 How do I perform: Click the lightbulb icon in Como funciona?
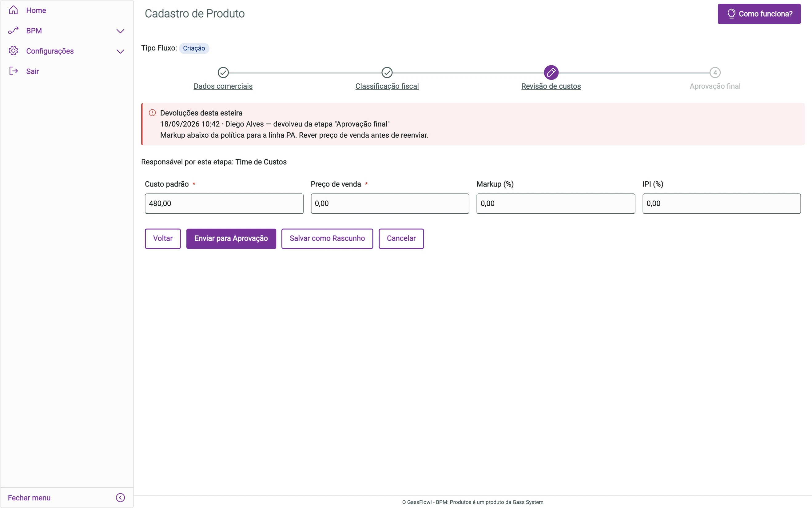[731, 14]
